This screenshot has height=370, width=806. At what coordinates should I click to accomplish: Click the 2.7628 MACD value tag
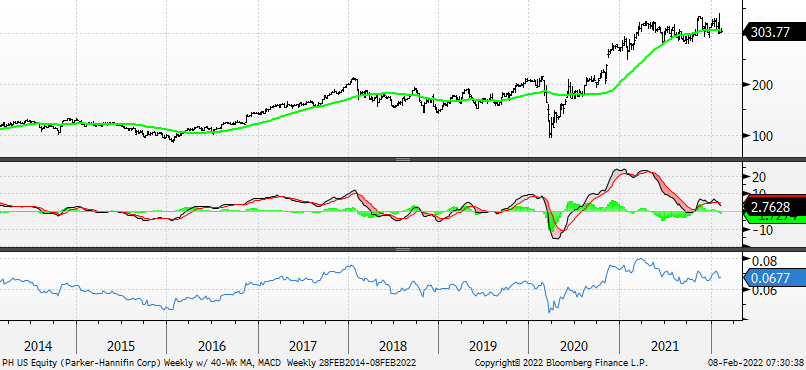(x=774, y=207)
